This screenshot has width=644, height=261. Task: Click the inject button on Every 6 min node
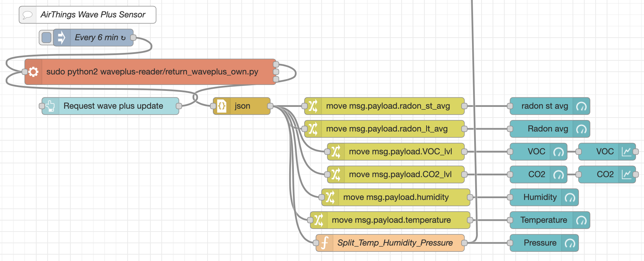pos(46,38)
